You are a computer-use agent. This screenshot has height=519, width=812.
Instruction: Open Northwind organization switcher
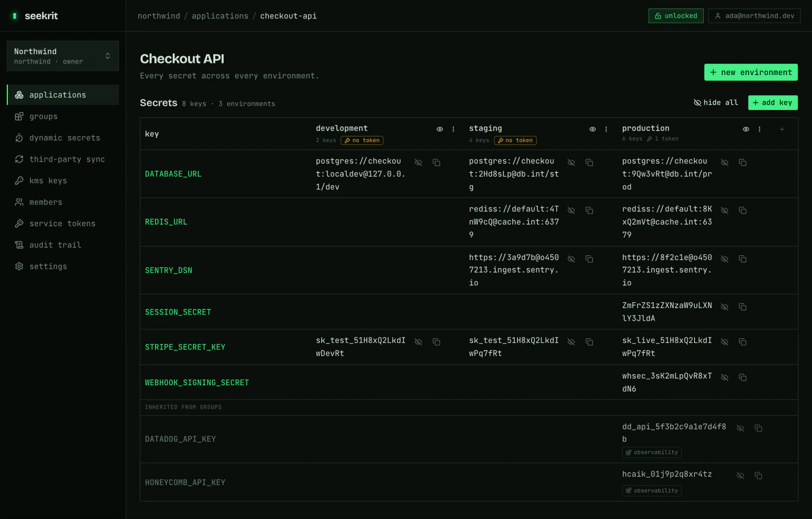pyautogui.click(x=63, y=56)
